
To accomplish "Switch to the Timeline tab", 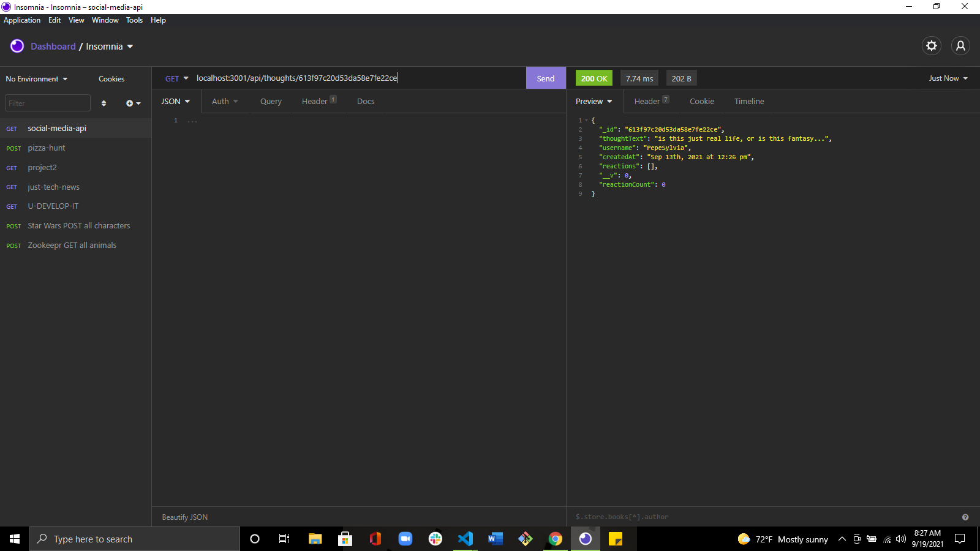I will click(x=748, y=101).
